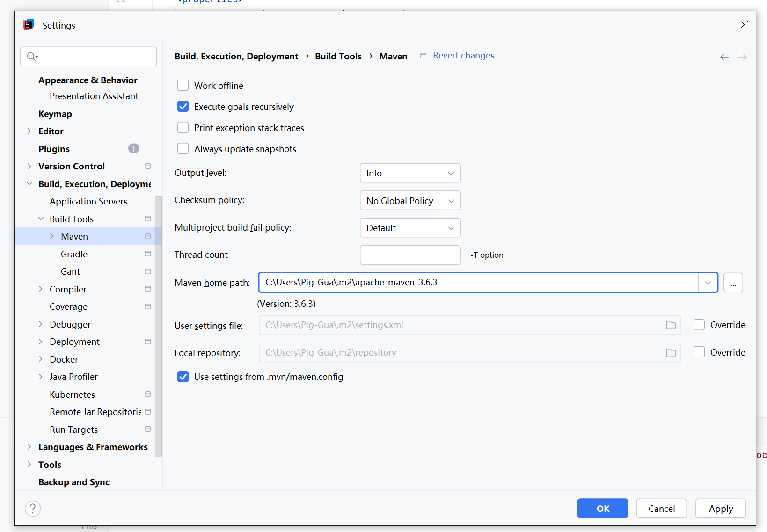Click the Maven home path text field

pyautogui.click(x=479, y=283)
